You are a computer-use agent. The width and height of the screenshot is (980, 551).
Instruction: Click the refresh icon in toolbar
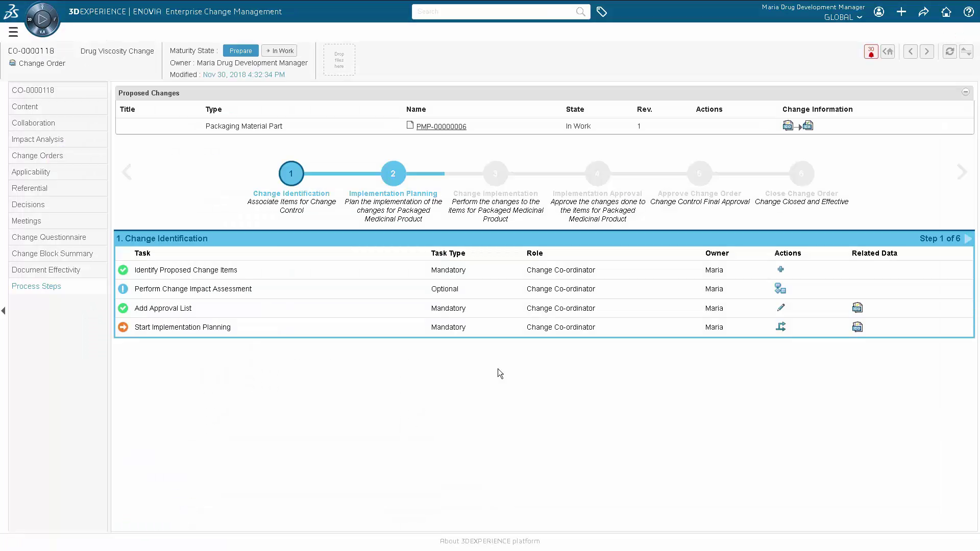tap(949, 52)
